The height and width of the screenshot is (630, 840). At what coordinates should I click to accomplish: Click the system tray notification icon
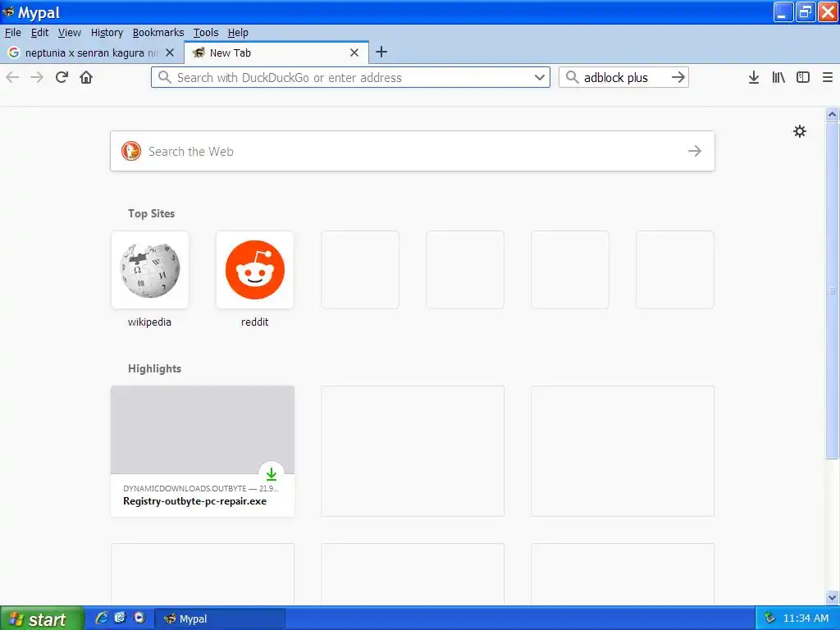coord(769,618)
